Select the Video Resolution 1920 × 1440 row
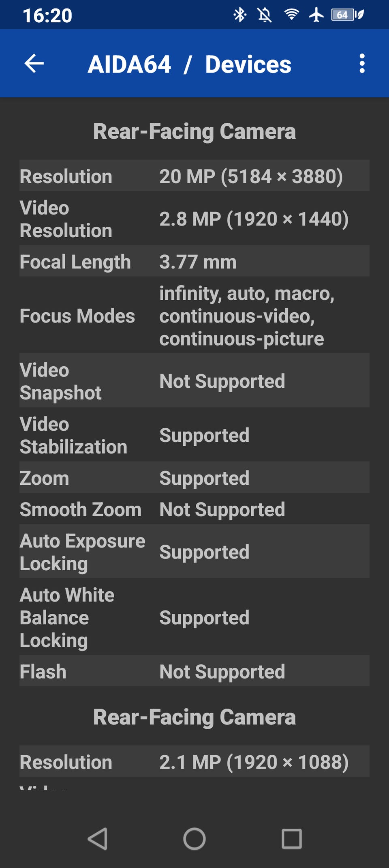 pos(194,219)
